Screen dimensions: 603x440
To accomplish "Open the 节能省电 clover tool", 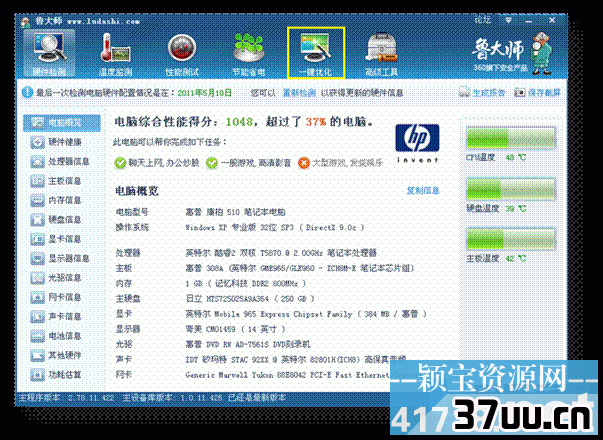I will pyautogui.click(x=249, y=54).
